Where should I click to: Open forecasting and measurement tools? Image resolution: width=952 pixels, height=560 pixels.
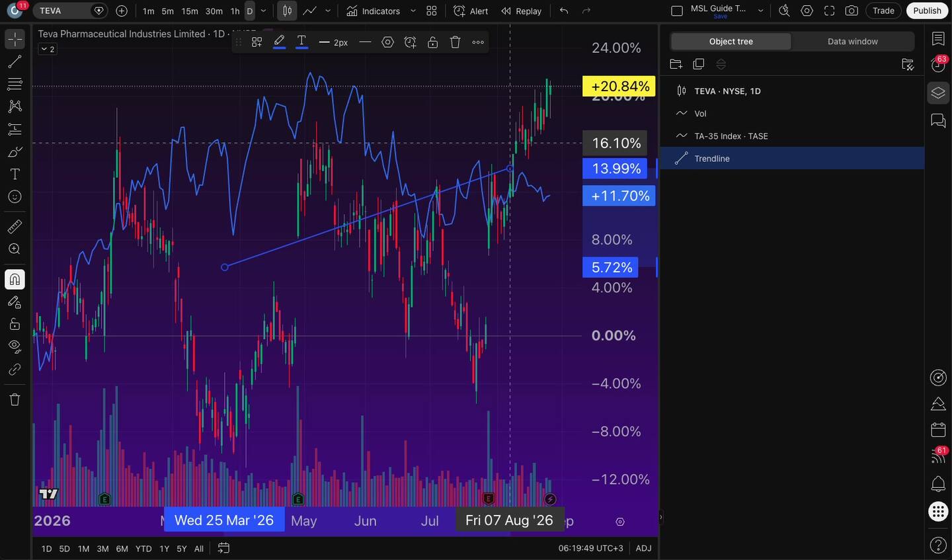15,129
